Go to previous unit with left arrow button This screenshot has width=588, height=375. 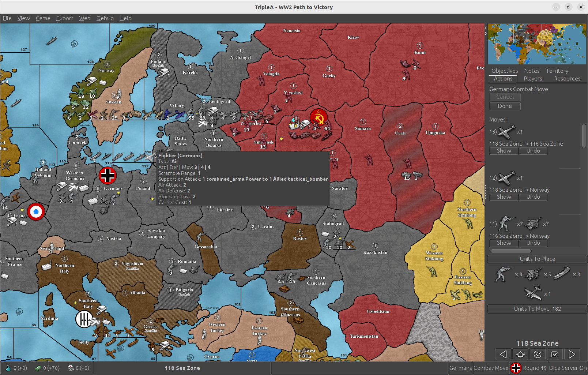pos(503,354)
